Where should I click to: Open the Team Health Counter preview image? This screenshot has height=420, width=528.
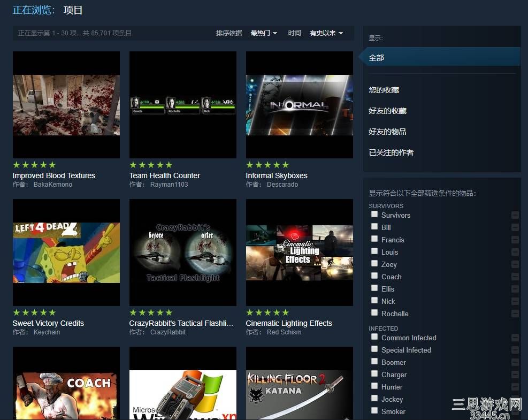[x=183, y=105]
